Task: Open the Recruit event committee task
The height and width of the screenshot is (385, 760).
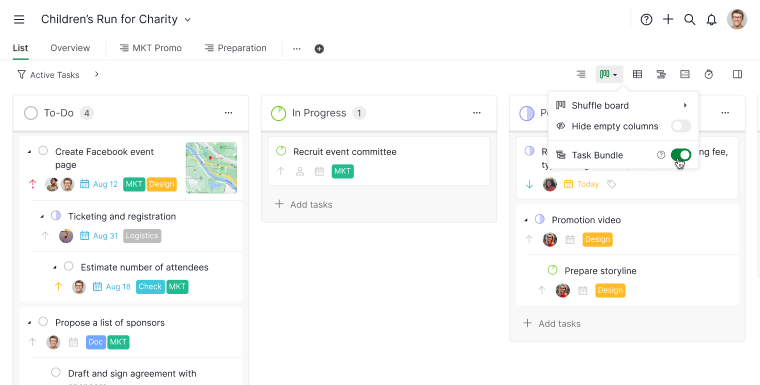Action: tap(345, 152)
